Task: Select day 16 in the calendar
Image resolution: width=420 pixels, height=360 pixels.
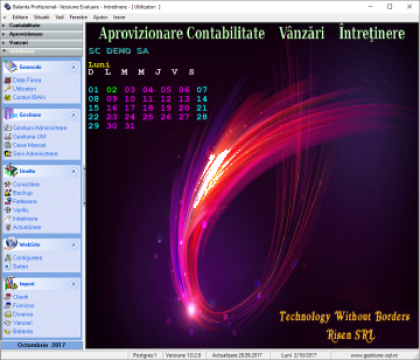Action: tap(112, 108)
